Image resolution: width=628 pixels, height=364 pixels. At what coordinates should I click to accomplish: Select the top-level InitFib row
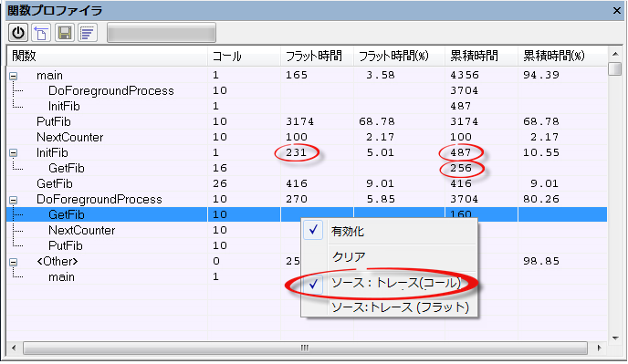pyautogui.click(x=308, y=153)
